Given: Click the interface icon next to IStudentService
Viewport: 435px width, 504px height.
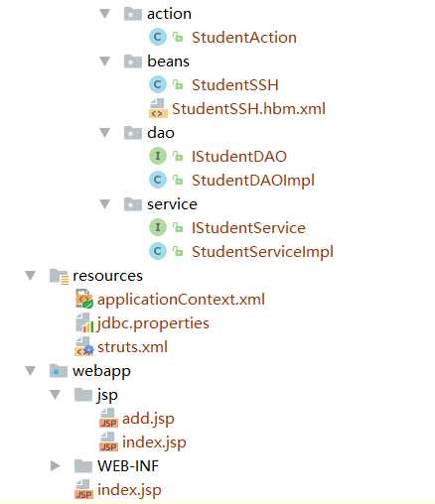Looking at the screenshot, I should point(157,227).
